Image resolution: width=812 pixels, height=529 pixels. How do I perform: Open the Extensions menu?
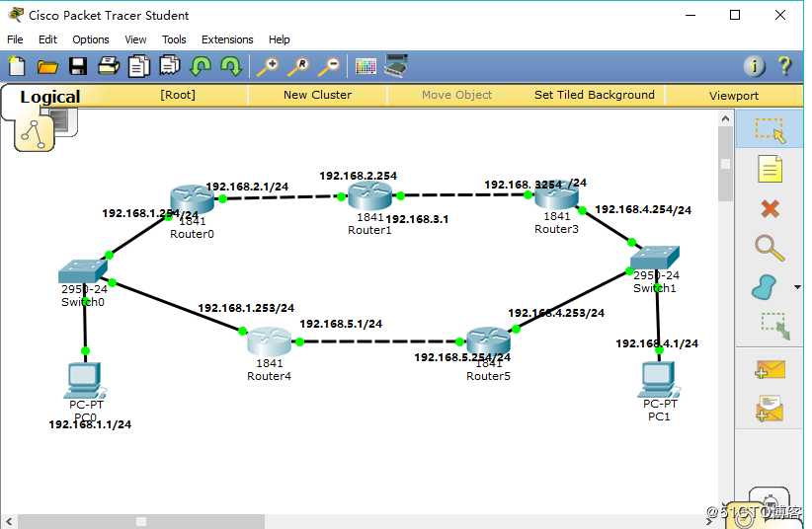pos(227,39)
